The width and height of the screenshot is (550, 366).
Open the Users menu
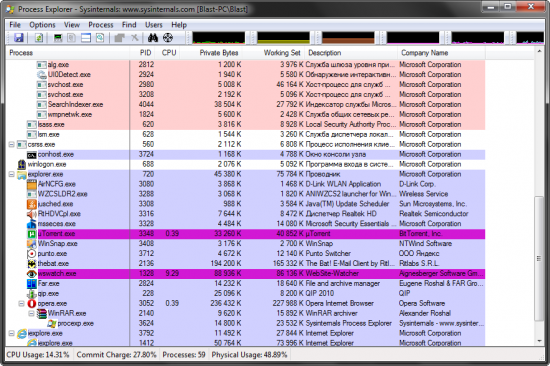tap(154, 25)
